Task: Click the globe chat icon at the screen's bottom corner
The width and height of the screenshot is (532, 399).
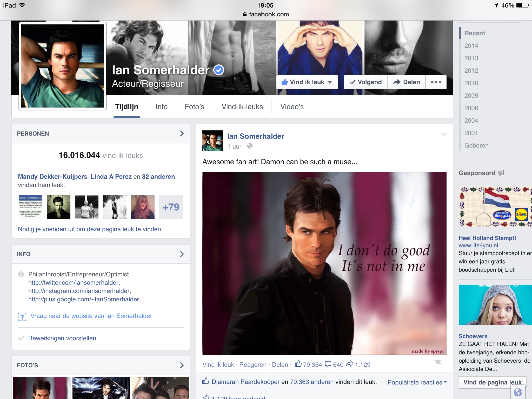Action: (x=518, y=392)
